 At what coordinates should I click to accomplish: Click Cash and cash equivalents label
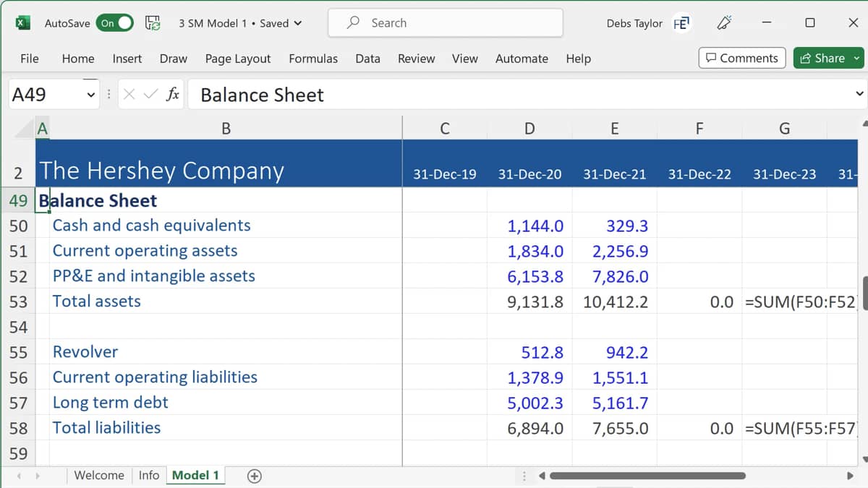pyautogui.click(x=152, y=226)
